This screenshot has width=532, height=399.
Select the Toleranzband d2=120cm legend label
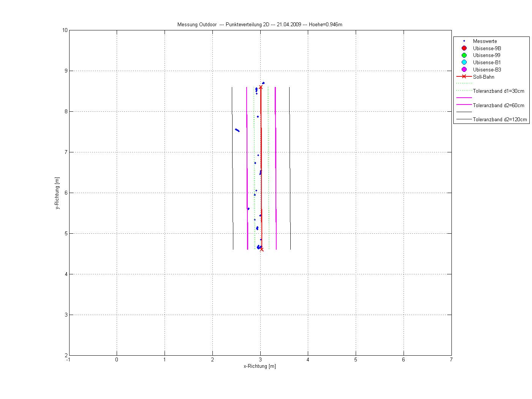click(x=500, y=120)
